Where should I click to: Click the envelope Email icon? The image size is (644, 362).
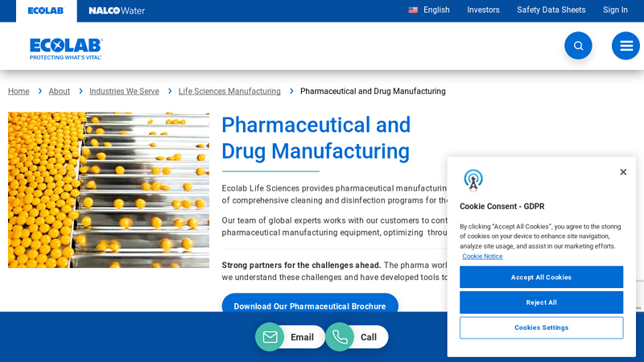[x=270, y=337]
